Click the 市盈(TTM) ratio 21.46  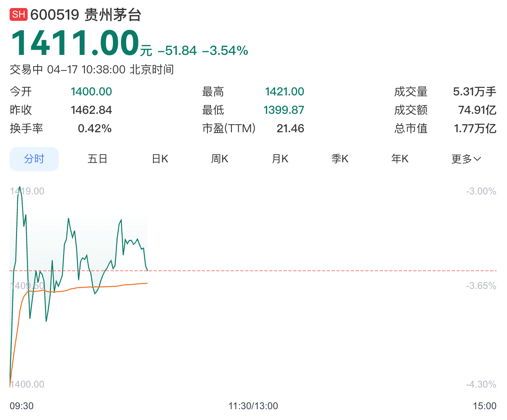pyautogui.click(x=290, y=129)
